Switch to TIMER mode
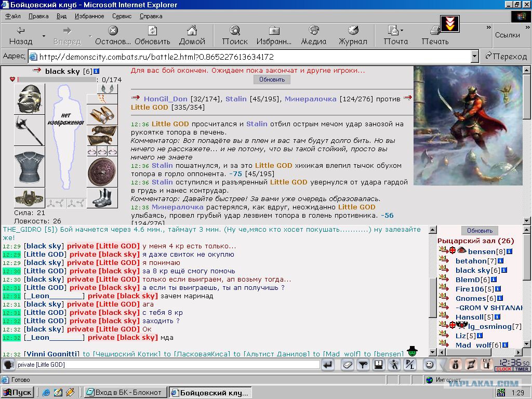The image size is (532, 399). [x=522, y=369]
